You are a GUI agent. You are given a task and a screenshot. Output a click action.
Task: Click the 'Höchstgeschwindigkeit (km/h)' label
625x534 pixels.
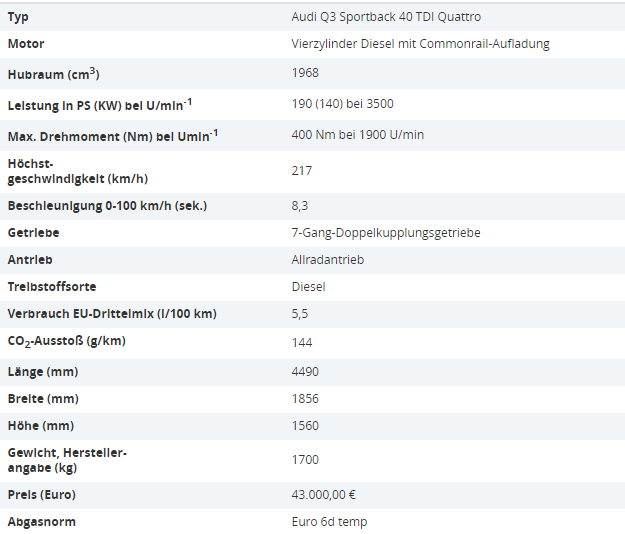(78, 171)
